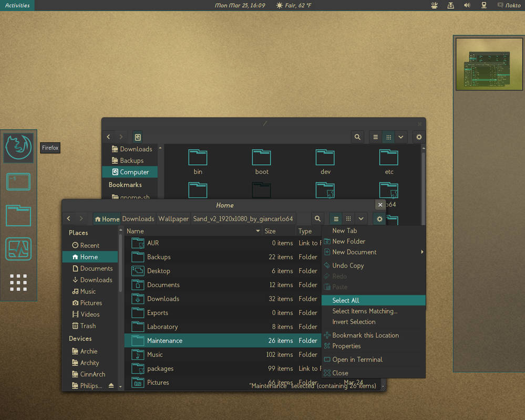525x420 pixels.
Task: Switch background window to list view
Action: [375, 137]
